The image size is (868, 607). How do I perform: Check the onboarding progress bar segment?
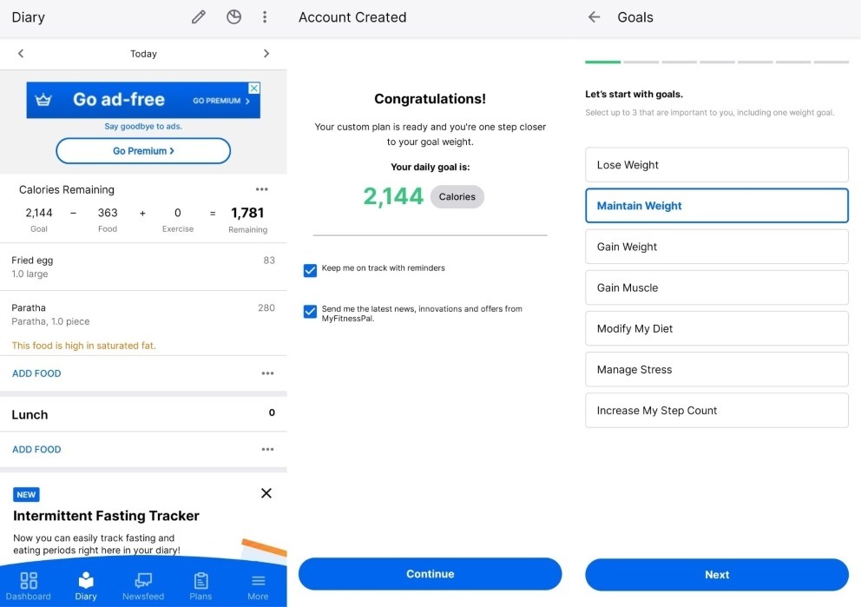point(602,63)
